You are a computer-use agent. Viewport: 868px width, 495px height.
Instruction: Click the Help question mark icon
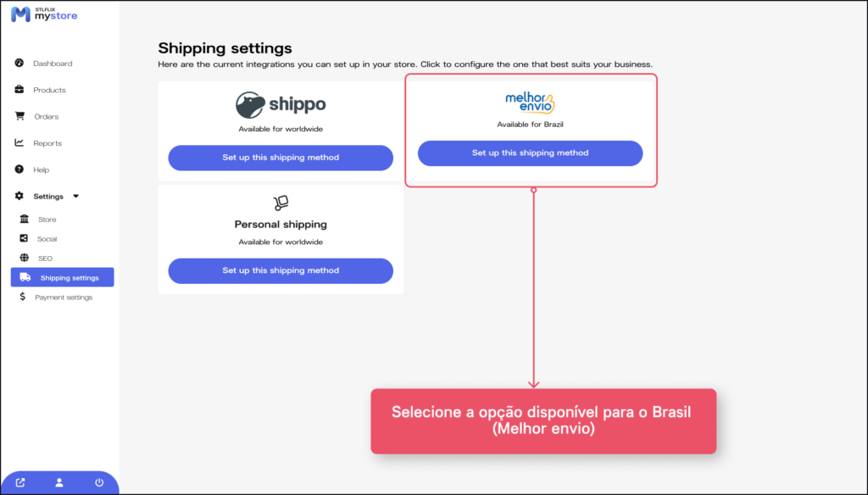pyautogui.click(x=19, y=170)
